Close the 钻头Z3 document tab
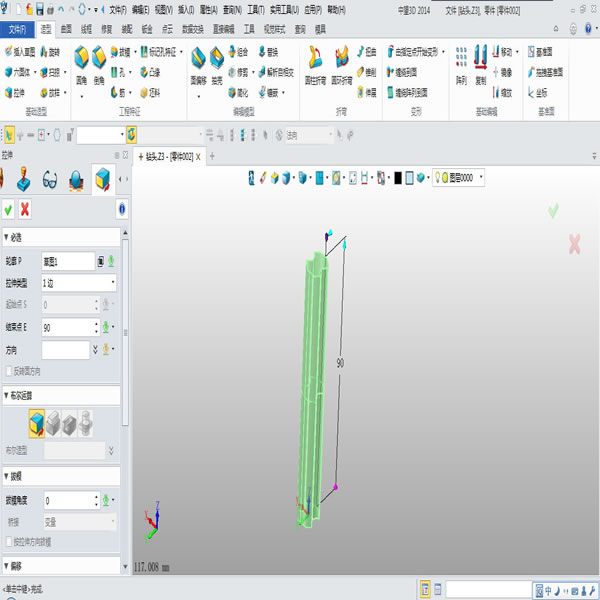The height and width of the screenshot is (600, 600). 198,157
